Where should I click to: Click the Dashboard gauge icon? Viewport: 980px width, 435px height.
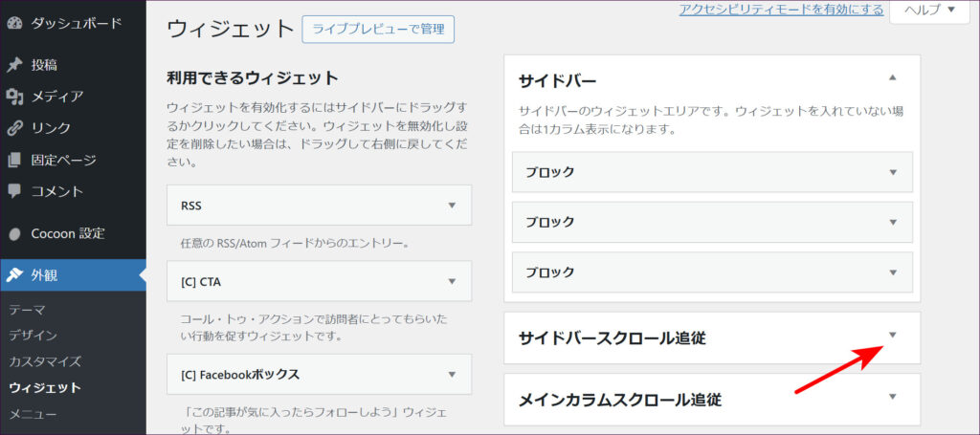tap(14, 22)
